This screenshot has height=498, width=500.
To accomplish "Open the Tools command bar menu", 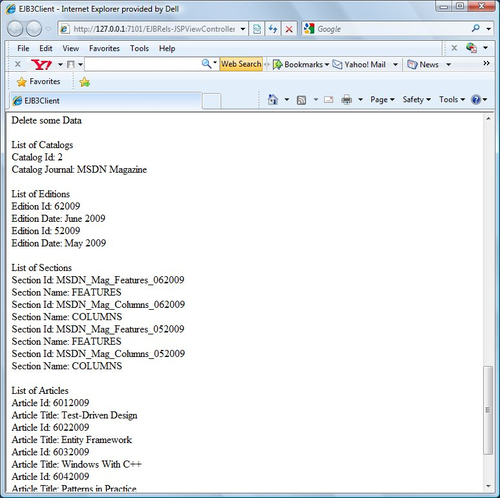I will [452, 99].
